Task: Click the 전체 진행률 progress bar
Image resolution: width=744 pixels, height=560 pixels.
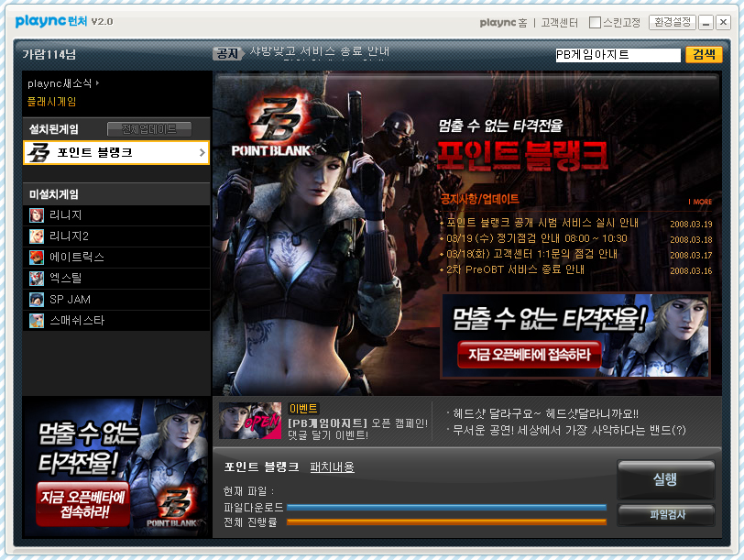Action: tap(446, 522)
